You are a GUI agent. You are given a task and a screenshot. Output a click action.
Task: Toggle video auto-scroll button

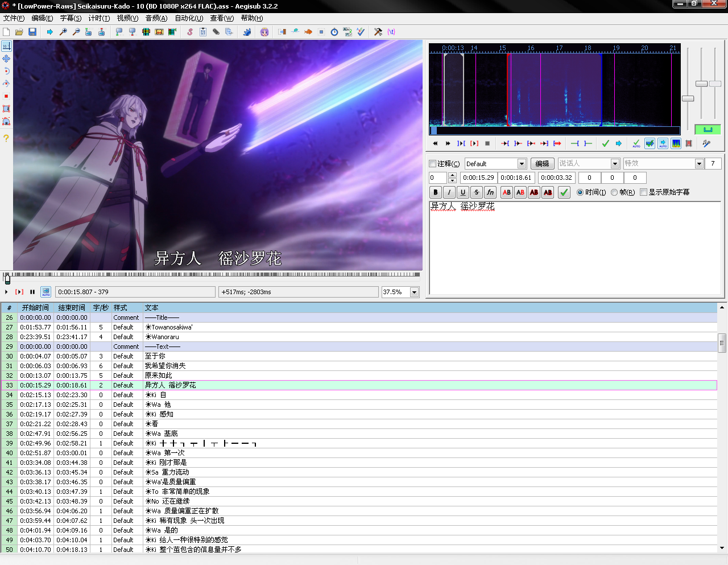[x=46, y=292]
